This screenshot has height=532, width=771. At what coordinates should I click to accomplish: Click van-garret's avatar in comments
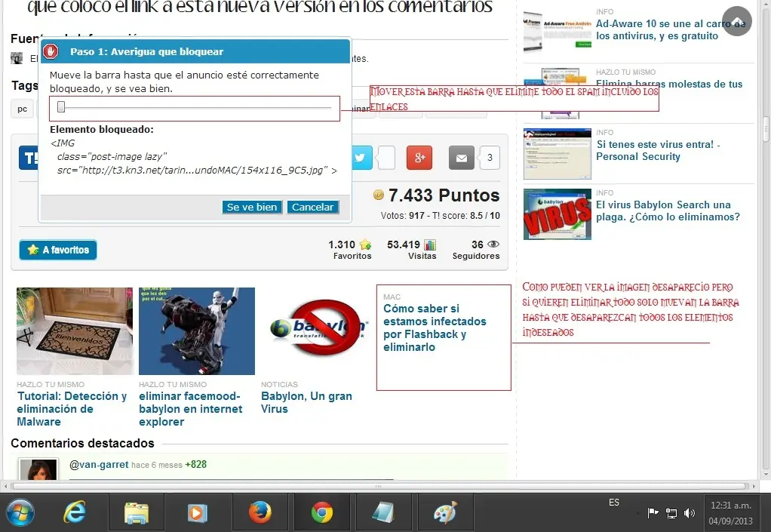coord(38,469)
